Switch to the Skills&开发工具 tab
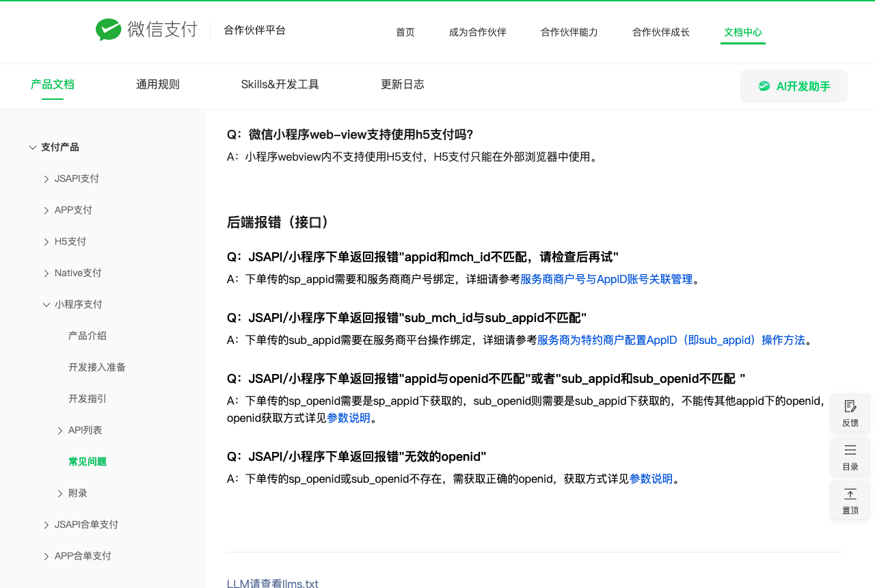This screenshot has height=588, width=875. (280, 85)
